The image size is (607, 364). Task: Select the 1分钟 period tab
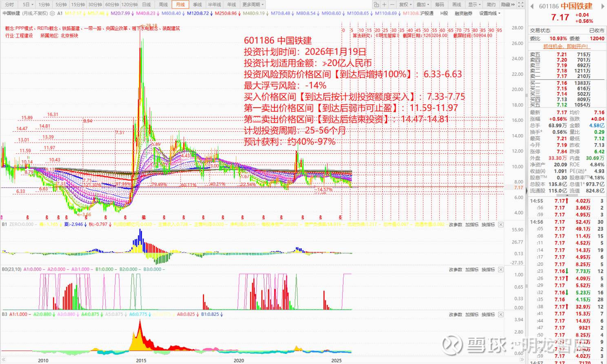tap(44, 4)
